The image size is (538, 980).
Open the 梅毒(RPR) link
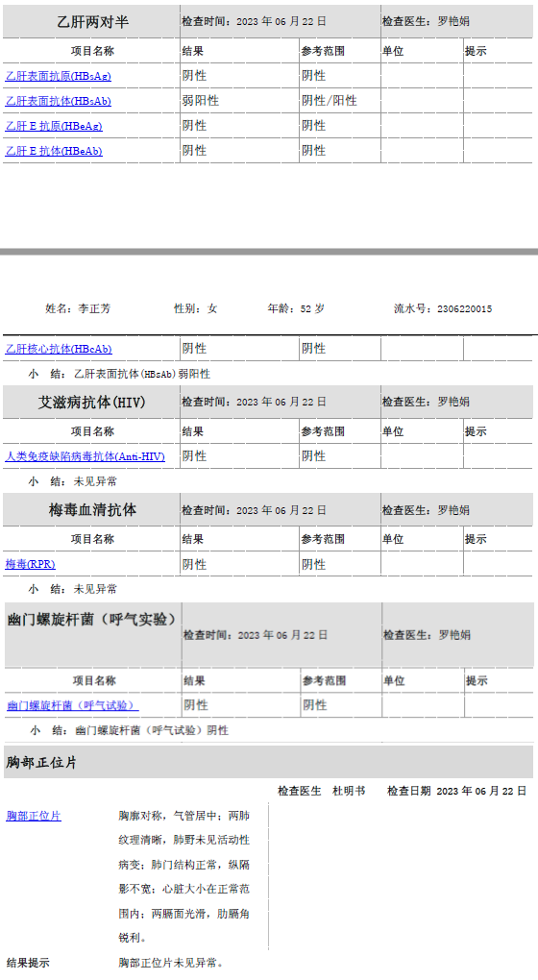tap(30, 564)
